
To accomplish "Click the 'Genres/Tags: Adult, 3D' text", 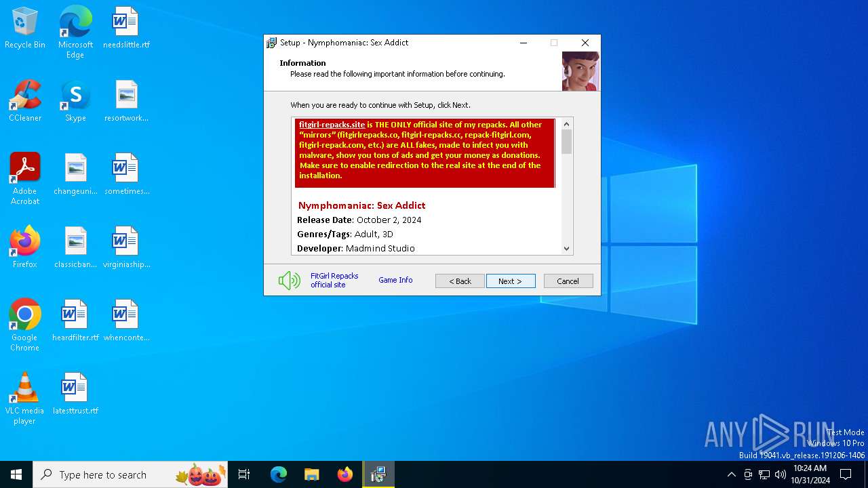I will click(345, 234).
